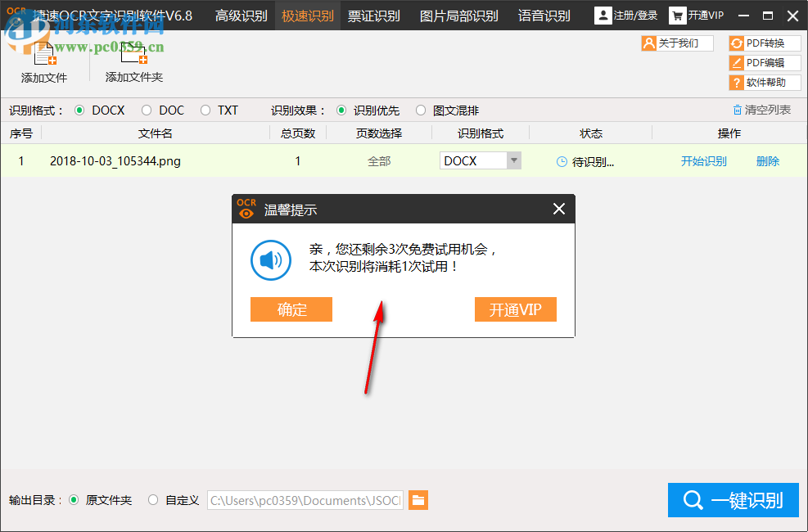
Task: Confirm the trial dialog with 确定
Action: 291,309
